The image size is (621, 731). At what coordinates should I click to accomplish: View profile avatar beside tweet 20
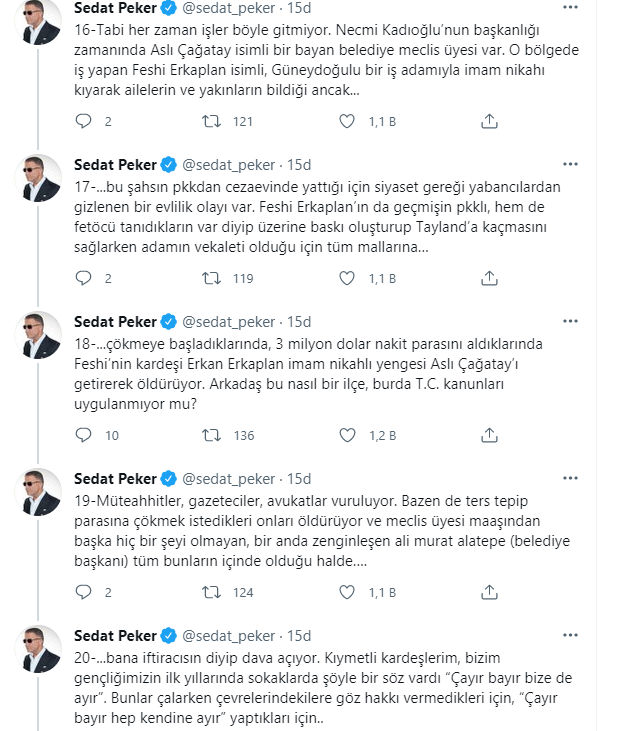tap(38, 649)
